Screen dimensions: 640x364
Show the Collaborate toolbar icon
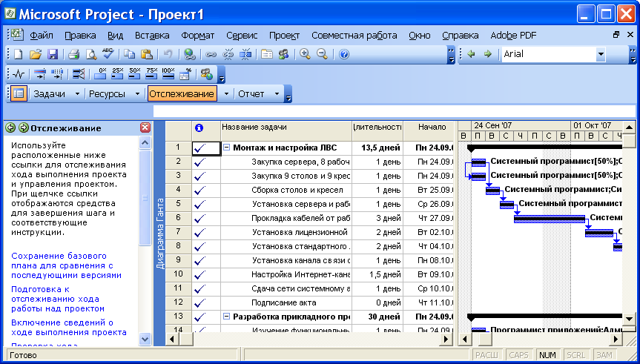[206, 74]
